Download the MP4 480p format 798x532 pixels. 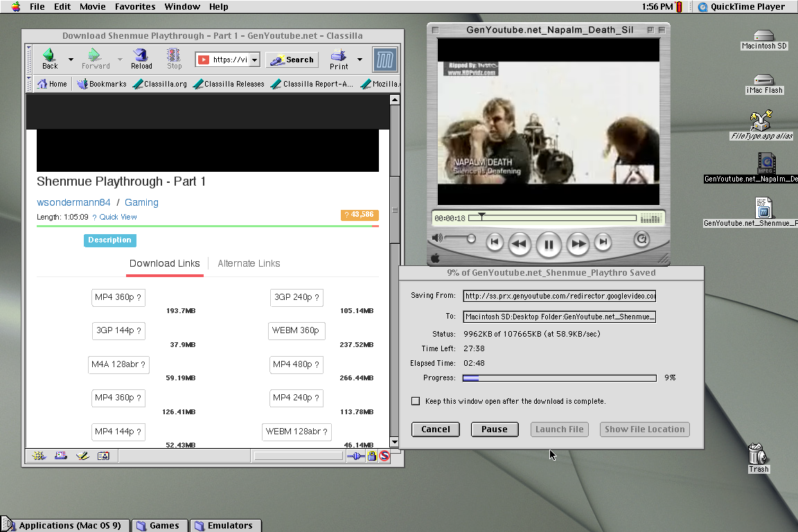click(x=296, y=364)
